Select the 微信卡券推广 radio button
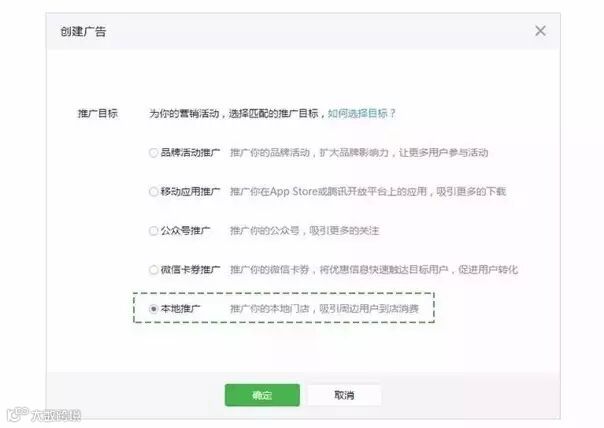 pos(153,270)
